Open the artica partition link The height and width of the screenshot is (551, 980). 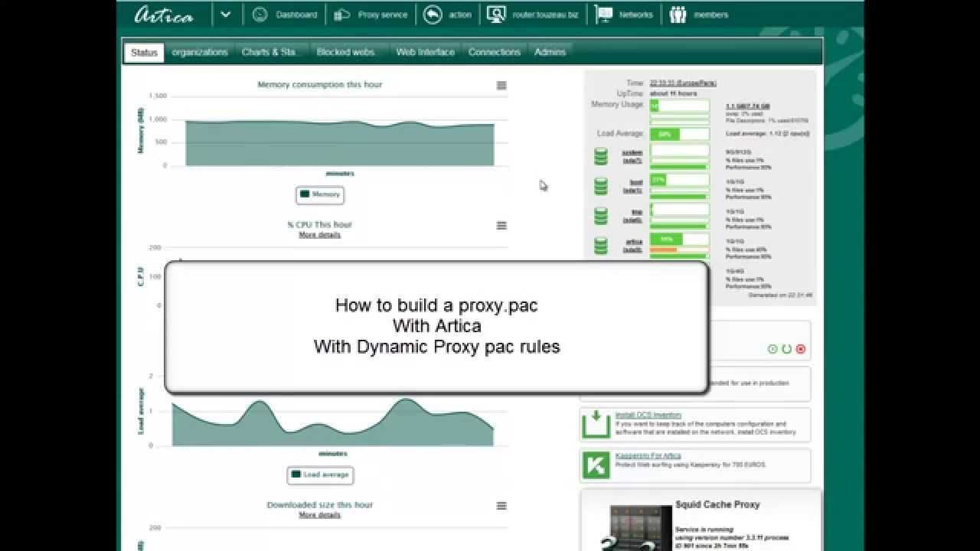coord(632,245)
